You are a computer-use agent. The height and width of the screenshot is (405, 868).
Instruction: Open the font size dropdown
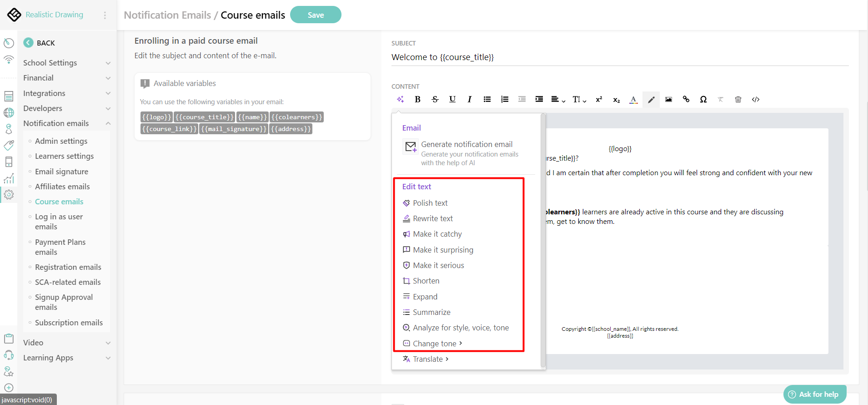(x=579, y=99)
